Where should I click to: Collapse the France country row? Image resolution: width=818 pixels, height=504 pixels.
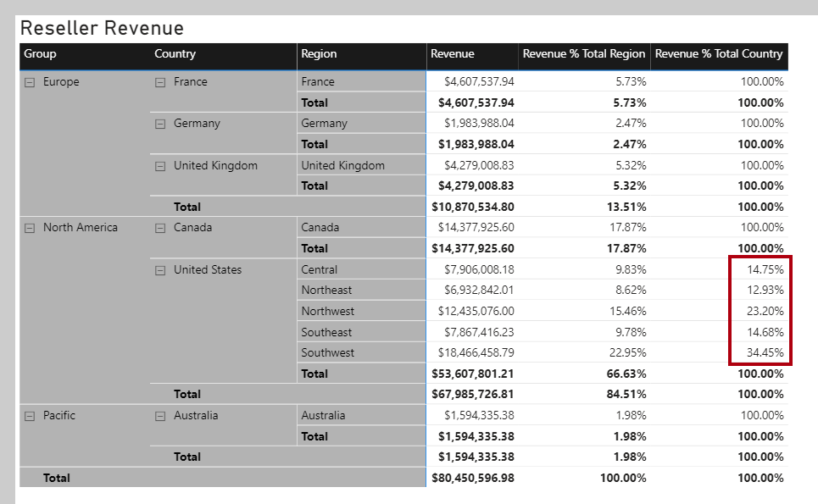pyautogui.click(x=161, y=82)
